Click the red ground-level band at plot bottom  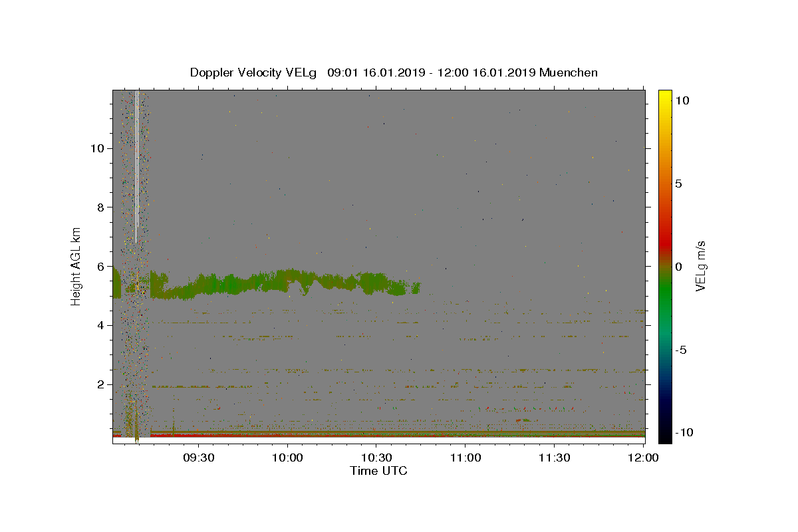click(x=398, y=436)
